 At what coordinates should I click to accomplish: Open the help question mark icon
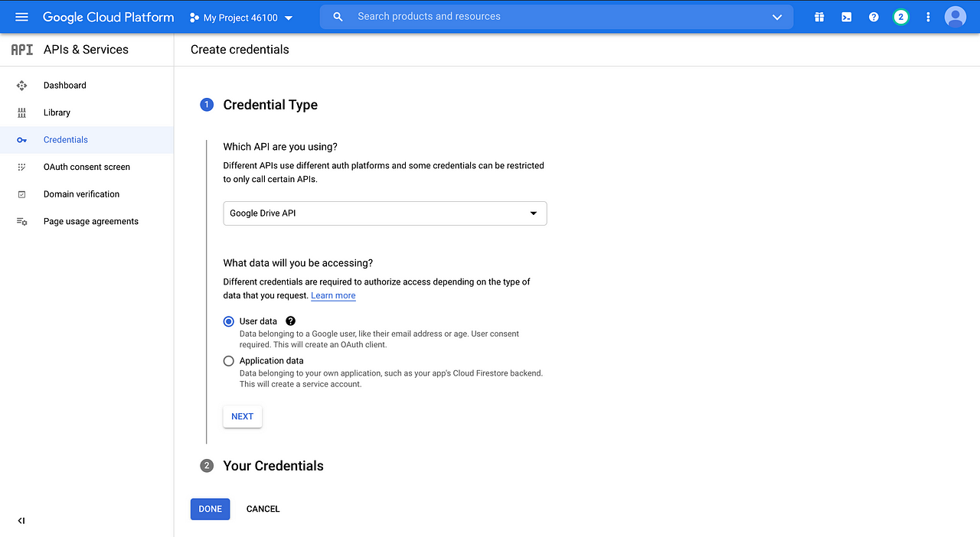[874, 17]
